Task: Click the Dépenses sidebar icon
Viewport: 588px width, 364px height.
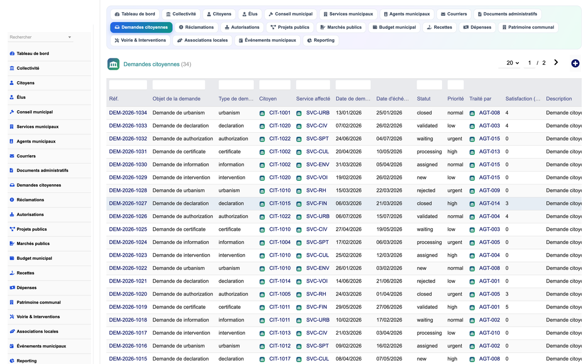Action: pyautogui.click(x=12, y=288)
